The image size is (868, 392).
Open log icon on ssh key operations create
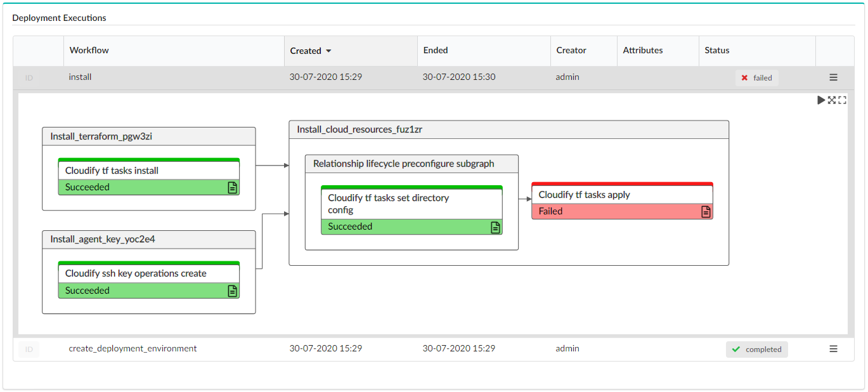coord(232,291)
